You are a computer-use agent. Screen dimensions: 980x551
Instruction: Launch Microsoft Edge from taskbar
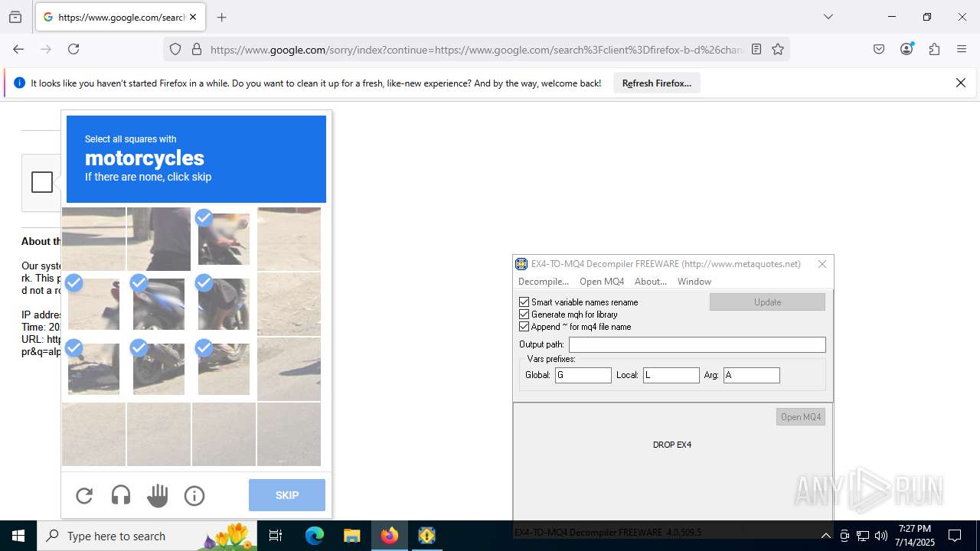[315, 536]
